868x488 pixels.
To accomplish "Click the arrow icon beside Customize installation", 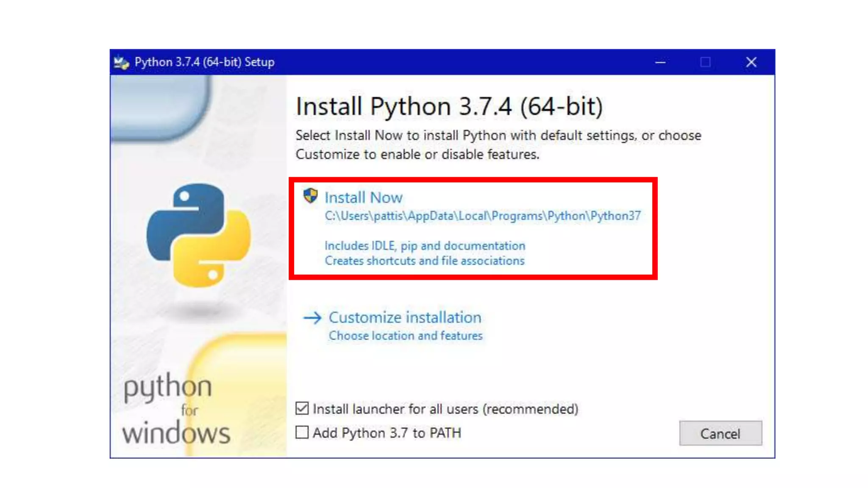I will (x=313, y=318).
